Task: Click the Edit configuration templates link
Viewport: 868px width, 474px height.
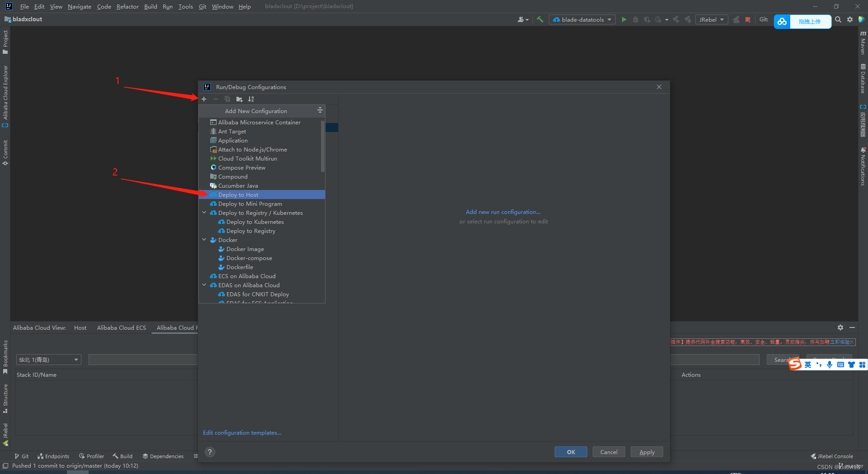Action: pos(242,432)
